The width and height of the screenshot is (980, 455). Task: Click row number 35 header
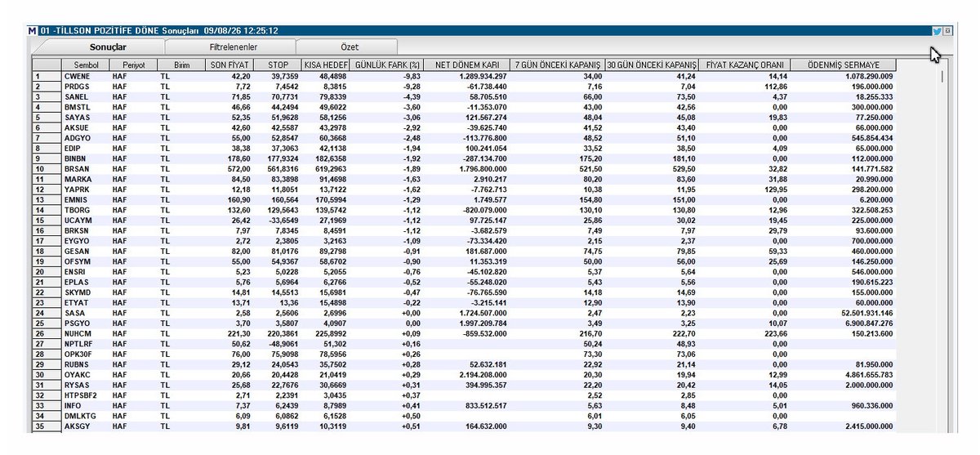(x=46, y=425)
